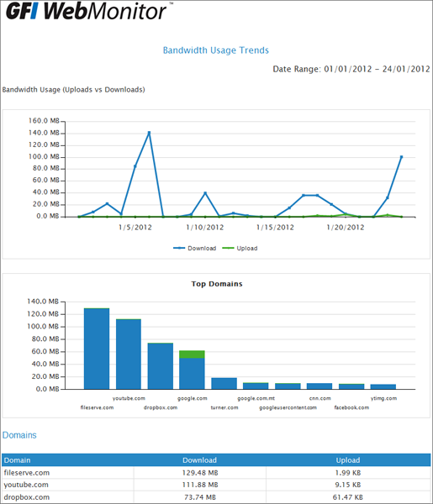Open the Domains section heading
This screenshot has width=433, height=504.
coord(19,435)
